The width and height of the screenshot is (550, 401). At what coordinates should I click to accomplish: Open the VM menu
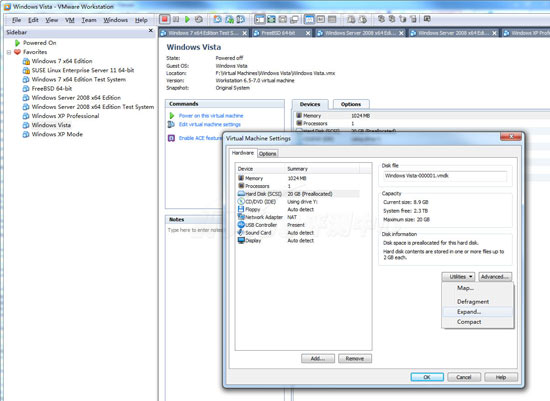point(70,20)
